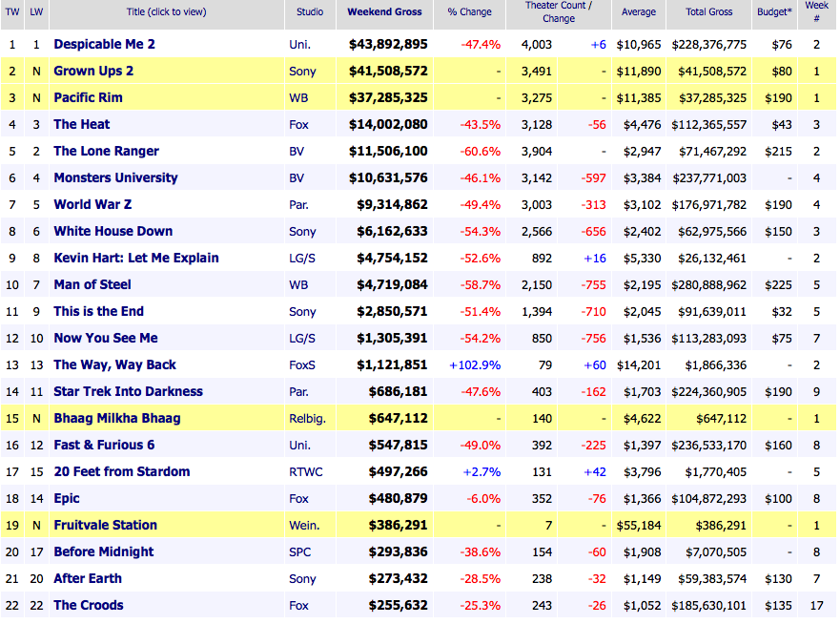840x624 pixels.
Task: Click the Man of Steel link
Action: pos(92,284)
